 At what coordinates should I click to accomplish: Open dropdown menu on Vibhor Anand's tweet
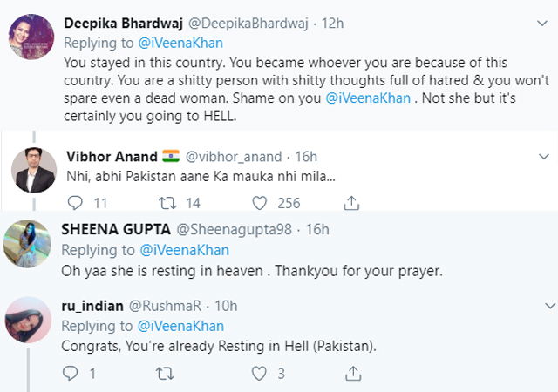coord(544,157)
